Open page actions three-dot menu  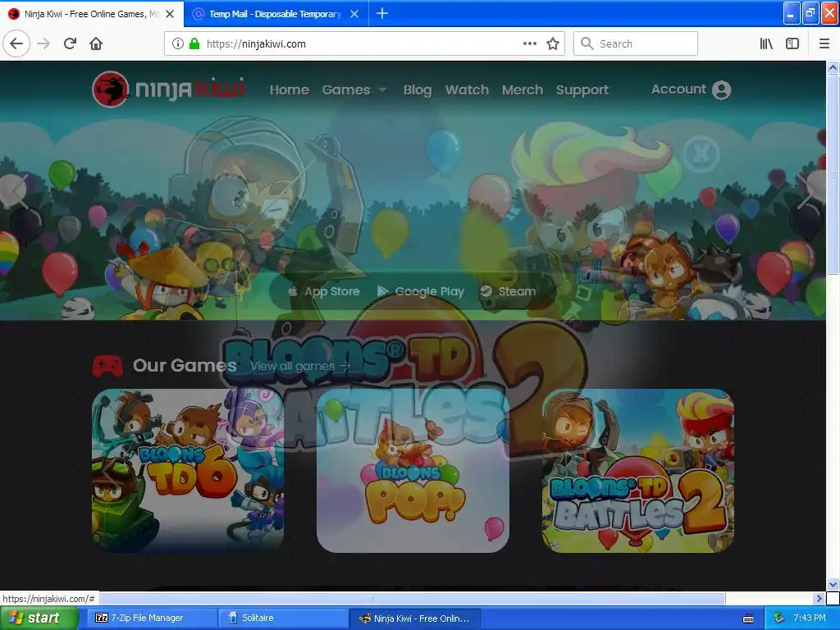coord(530,43)
